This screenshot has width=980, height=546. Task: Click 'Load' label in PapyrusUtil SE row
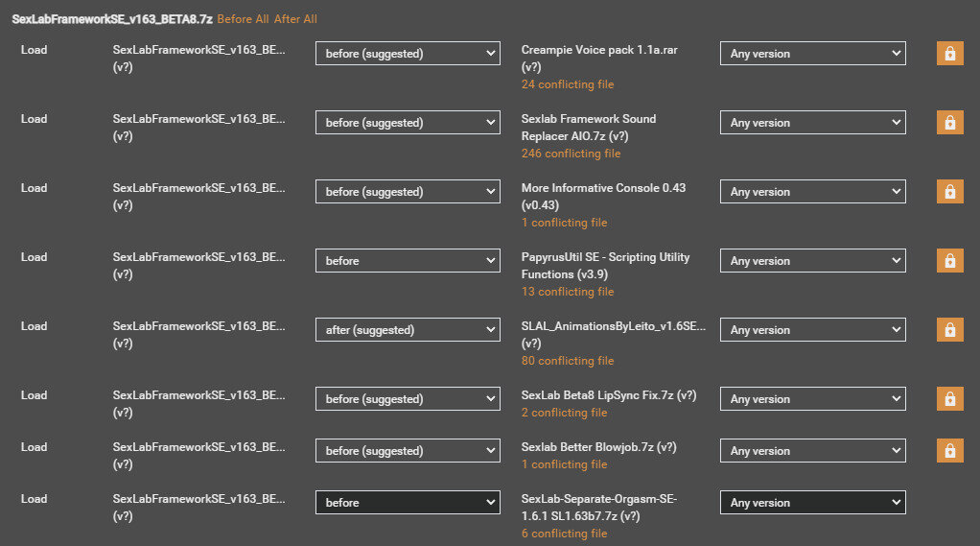pyautogui.click(x=34, y=257)
